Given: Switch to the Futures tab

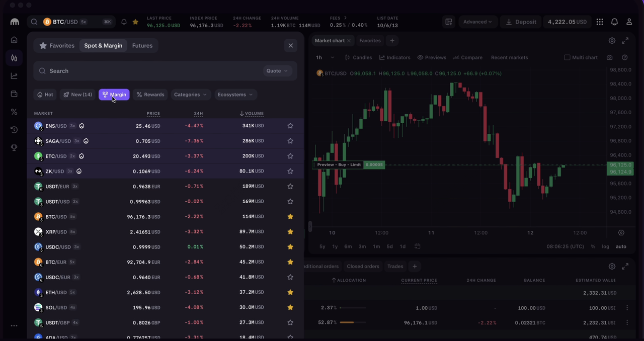Looking at the screenshot, I should point(142,46).
